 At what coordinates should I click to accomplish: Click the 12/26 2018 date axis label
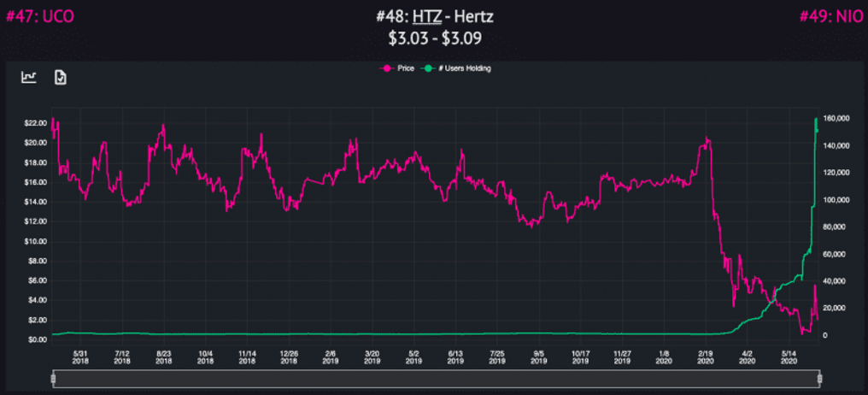coord(289,357)
